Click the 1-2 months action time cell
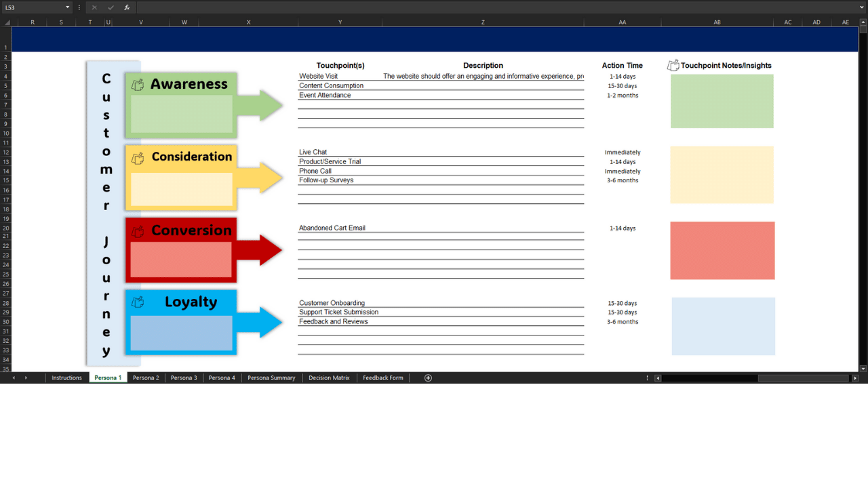 click(x=623, y=96)
